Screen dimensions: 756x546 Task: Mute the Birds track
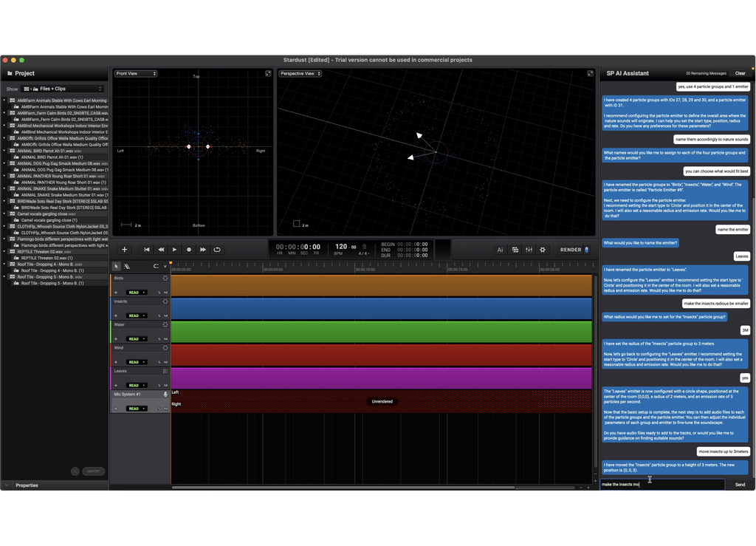pyautogui.click(x=165, y=293)
